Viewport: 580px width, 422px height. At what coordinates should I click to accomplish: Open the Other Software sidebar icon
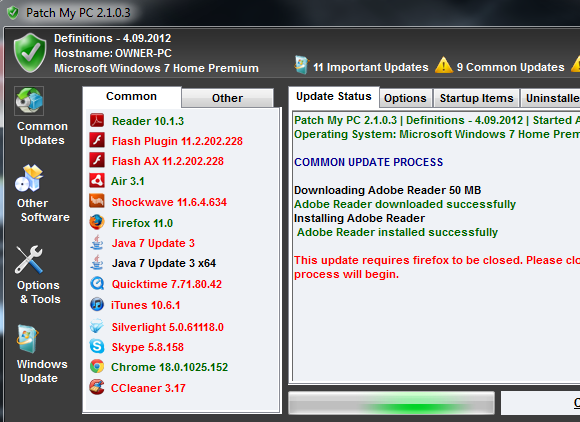pos(29,178)
